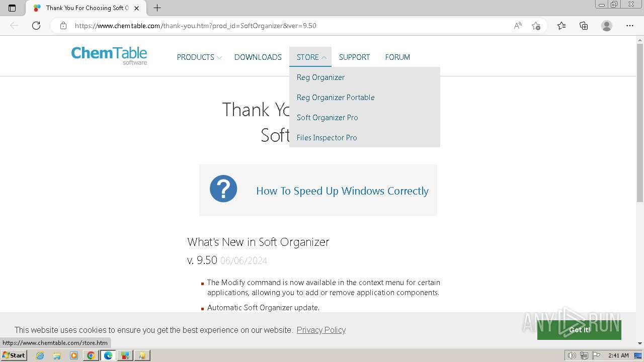
Task: Open the taskbar icon to the right of the colorful squares app
Action: point(142,355)
